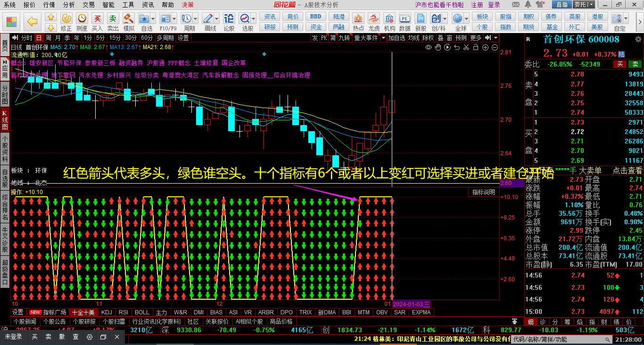Click the 卖出 sell icon
This screenshot has height=345, width=644.
[x=113, y=18]
